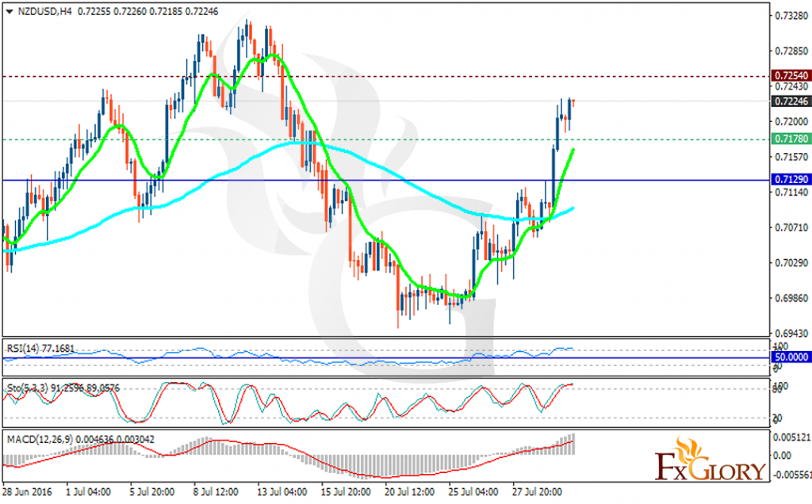
Task: Select the 0.71290 blue price label
Action: pyautogui.click(x=791, y=180)
